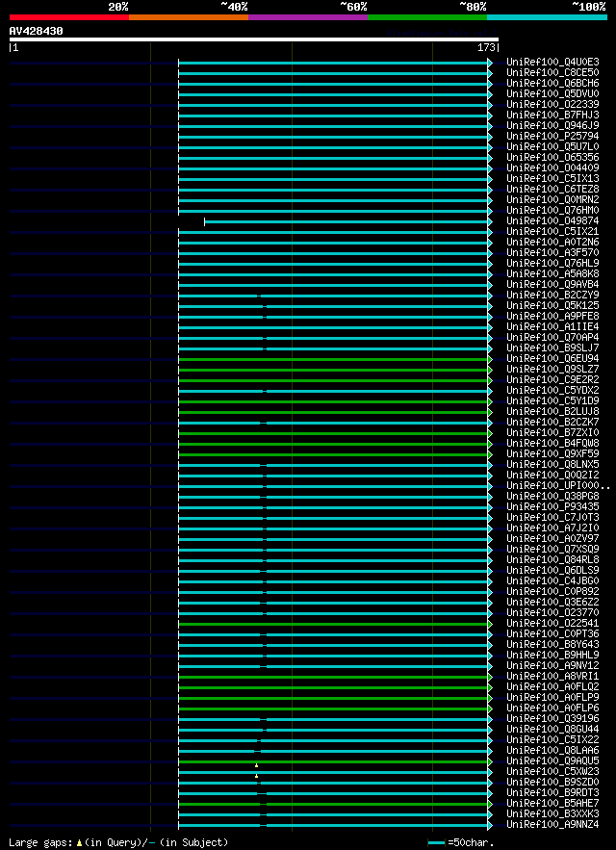Select the UniRef100_A0FLP9 label
This screenshot has height=850, width=616.
[x=552, y=698]
